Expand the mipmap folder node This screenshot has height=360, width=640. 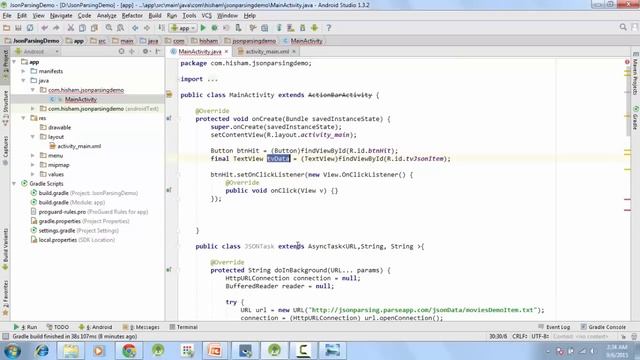coord(33,165)
